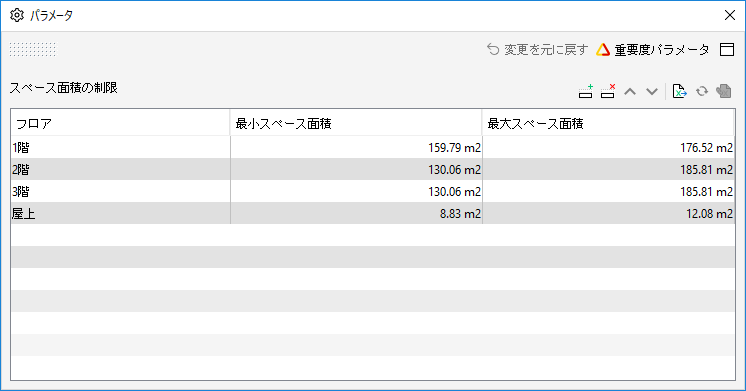Click 3階 minimum area 130.06 m2
Screen dimensions: 746x391
(356, 191)
